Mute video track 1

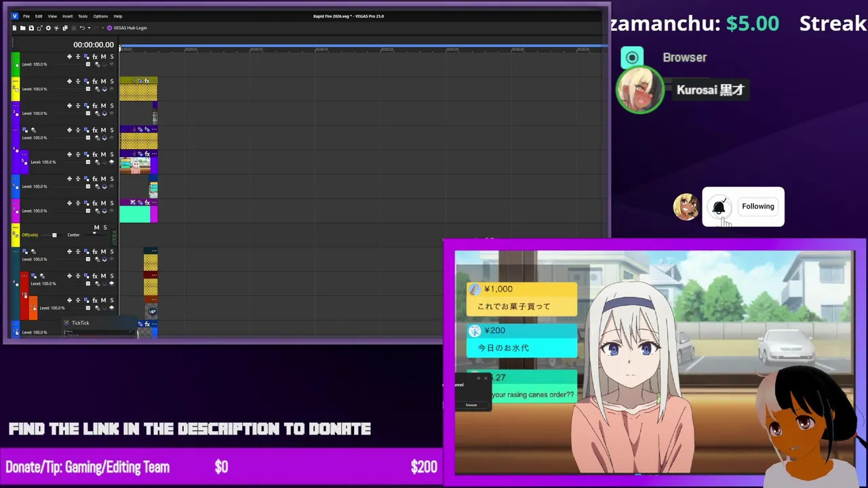(x=103, y=57)
